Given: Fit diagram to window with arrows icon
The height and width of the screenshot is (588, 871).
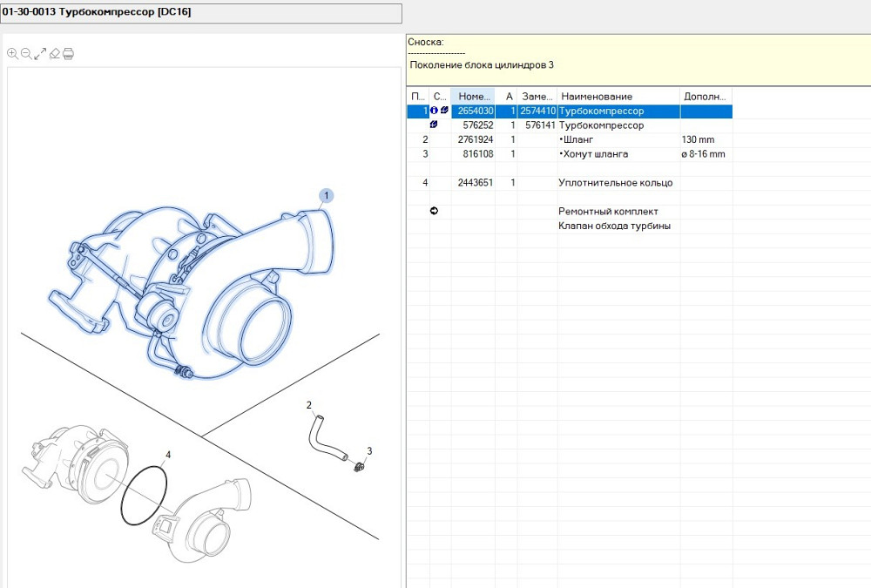Looking at the screenshot, I should 40,53.
